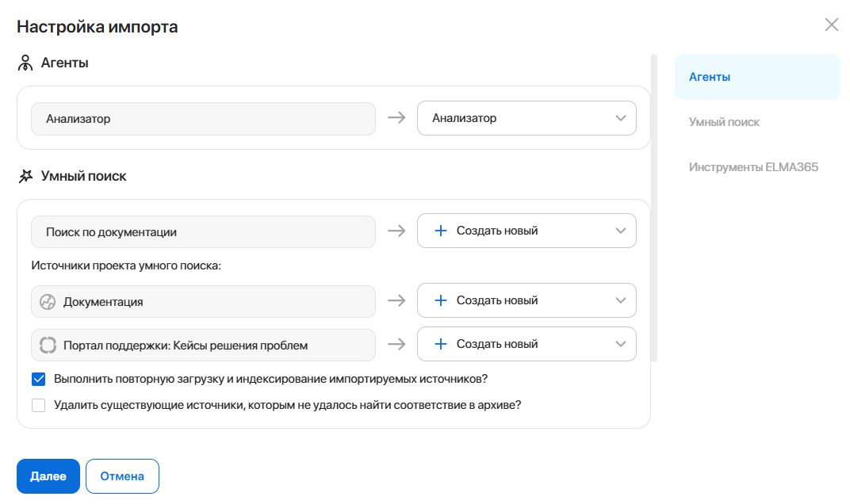Click the Портал поддержки source circular icon

(x=48, y=346)
